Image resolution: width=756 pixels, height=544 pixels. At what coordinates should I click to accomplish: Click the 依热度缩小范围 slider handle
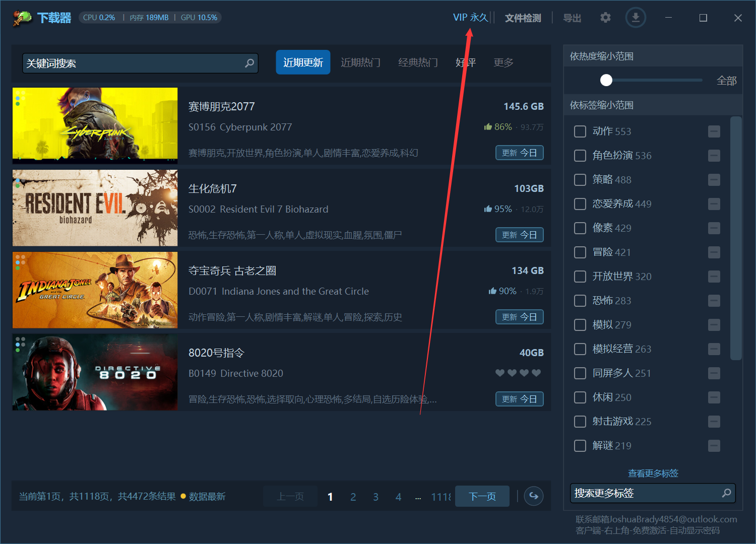click(x=606, y=80)
